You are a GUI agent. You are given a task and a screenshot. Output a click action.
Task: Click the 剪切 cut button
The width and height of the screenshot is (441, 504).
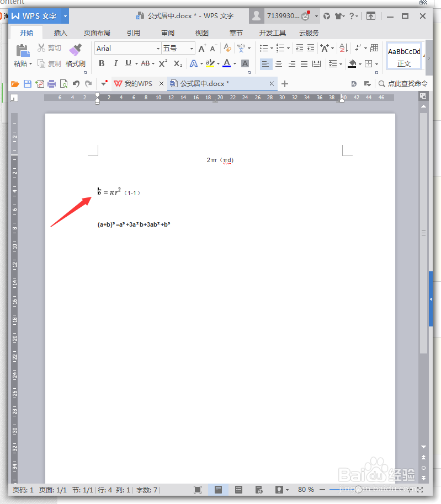coord(49,48)
